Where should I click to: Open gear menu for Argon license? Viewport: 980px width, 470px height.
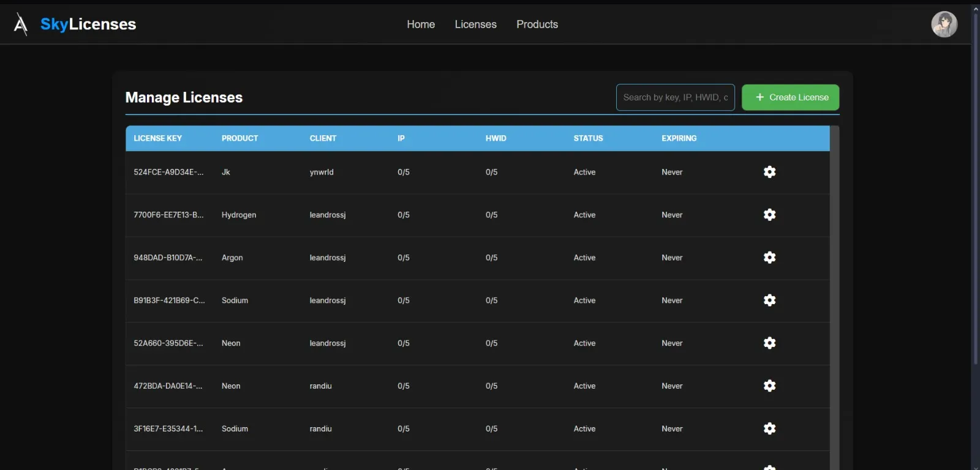pyautogui.click(x=769, y=258)
